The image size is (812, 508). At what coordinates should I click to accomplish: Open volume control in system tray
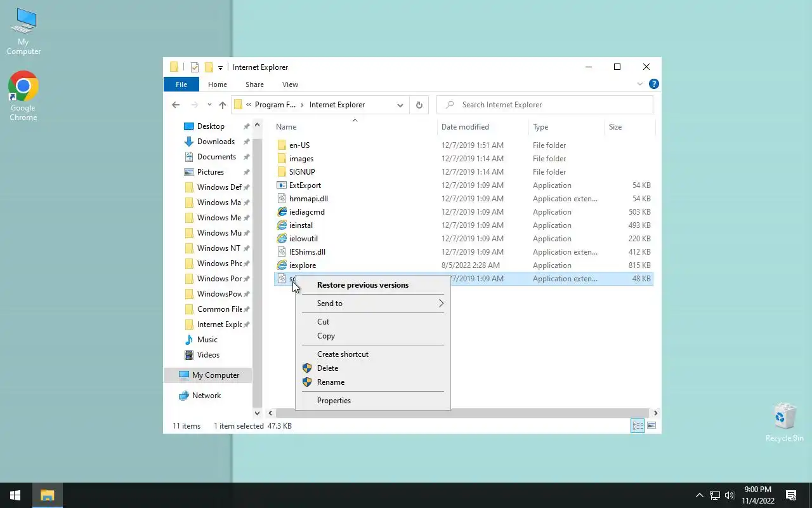point(730,495)
